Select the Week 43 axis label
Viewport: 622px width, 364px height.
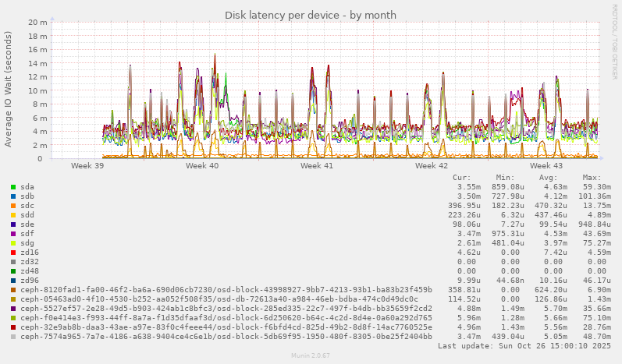[x=546, y=166]
